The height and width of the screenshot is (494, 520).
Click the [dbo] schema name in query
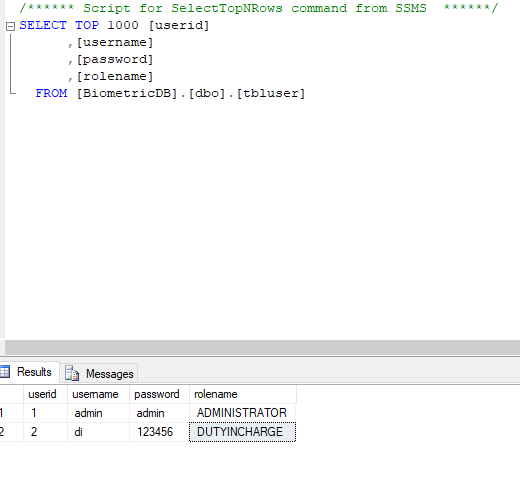207,93
